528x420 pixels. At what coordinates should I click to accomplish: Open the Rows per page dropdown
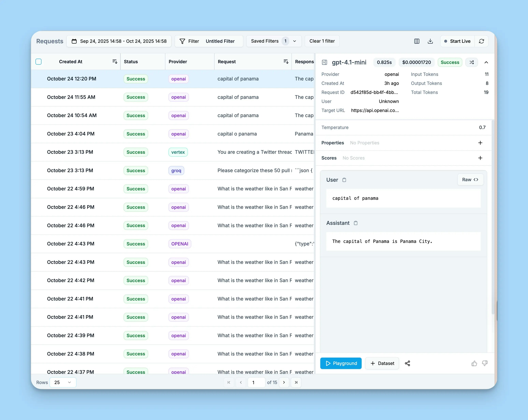(63, 382)
